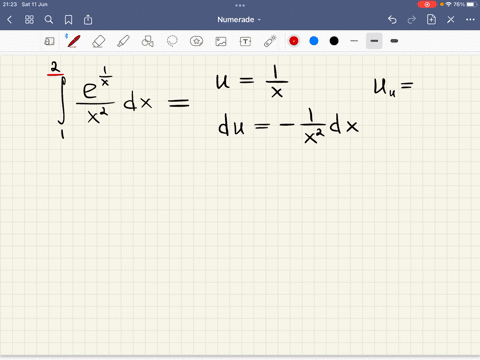Select the Pen tool
Screen dimensions: 480x360
click(74, 41)
